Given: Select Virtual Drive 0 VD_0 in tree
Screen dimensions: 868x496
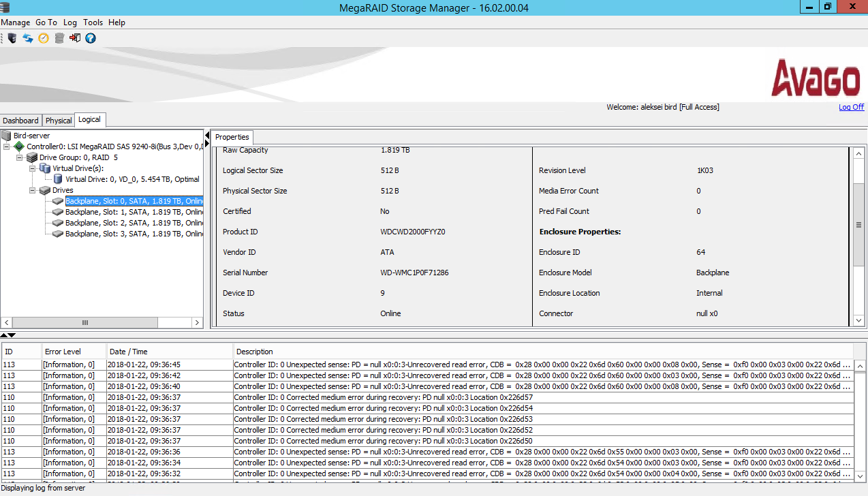Looking at the screenshot, I should tap(132, 179).
